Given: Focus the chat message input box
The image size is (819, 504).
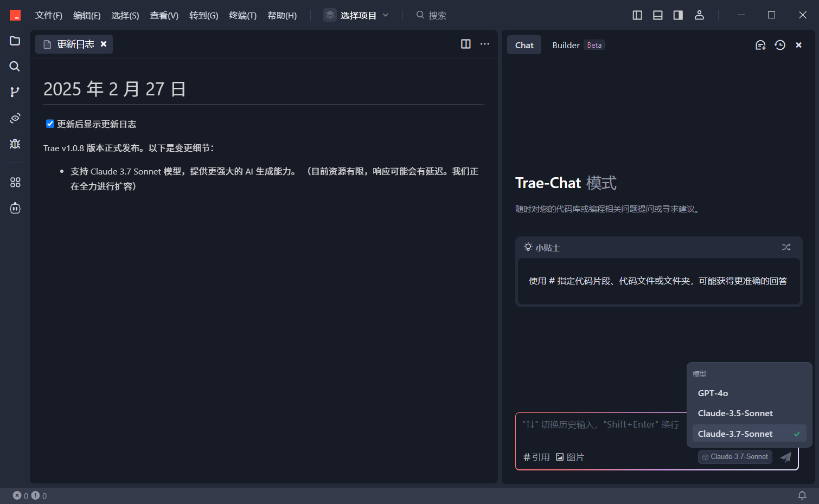Looking at the screenshot, I should (x=601, y=425).
